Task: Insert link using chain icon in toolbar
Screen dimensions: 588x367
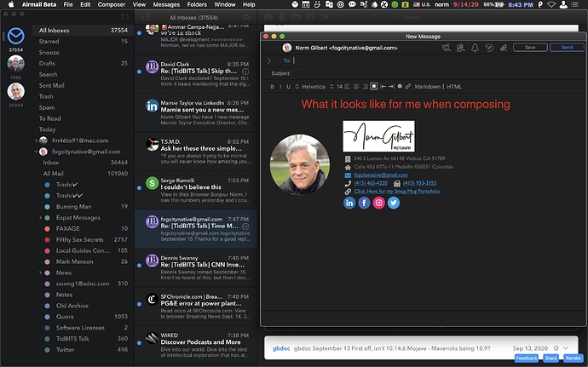Action: pyautogui.click(x=408, y=87)
